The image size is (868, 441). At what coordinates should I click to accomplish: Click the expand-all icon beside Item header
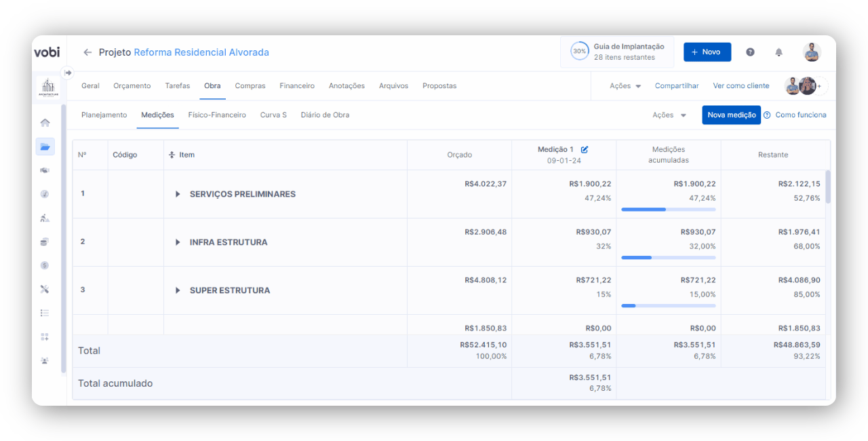tap(172, 155)
